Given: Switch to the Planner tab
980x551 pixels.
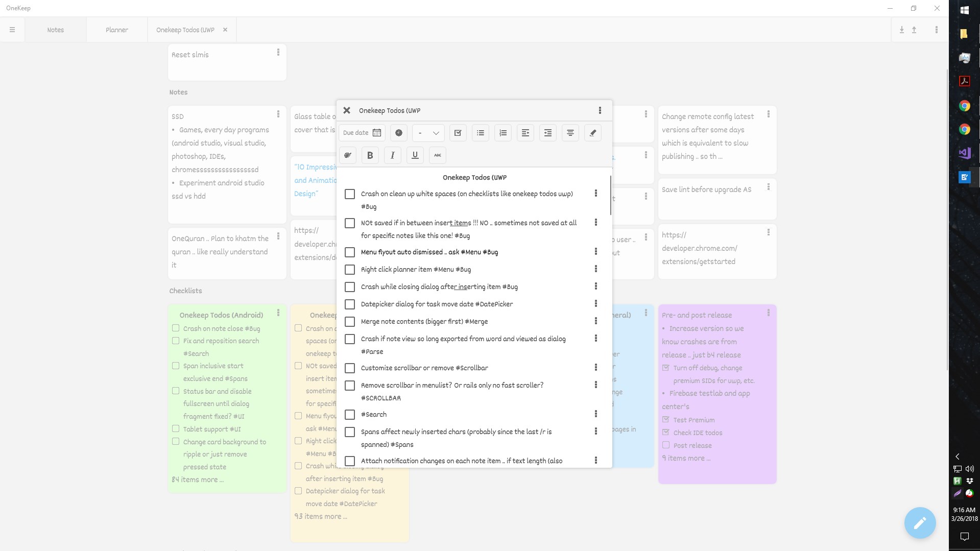Looking at the screenshot, I should click(x=117, y=30).
